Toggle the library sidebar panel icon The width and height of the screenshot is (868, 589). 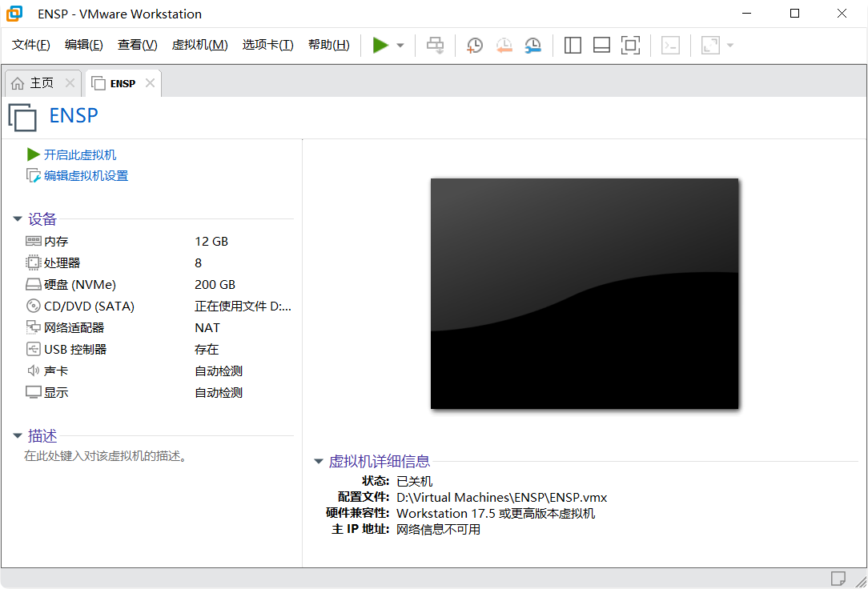pos(573,46)
